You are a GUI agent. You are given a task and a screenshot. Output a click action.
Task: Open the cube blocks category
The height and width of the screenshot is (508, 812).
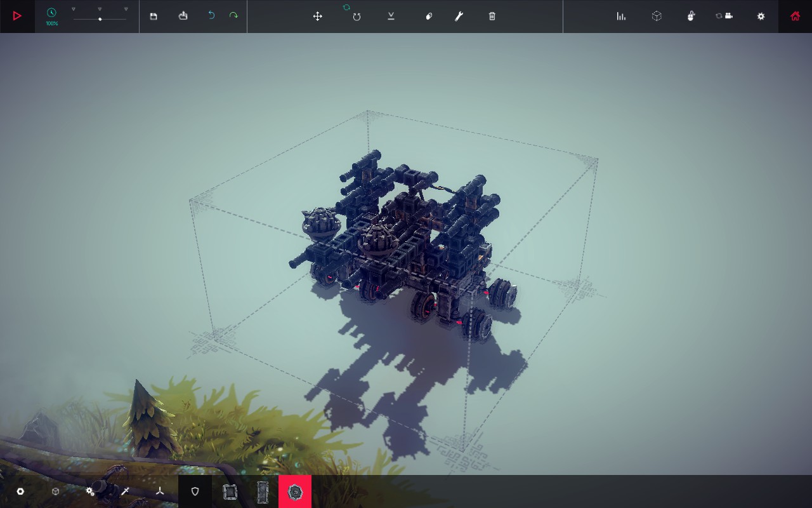coord(55,491)
